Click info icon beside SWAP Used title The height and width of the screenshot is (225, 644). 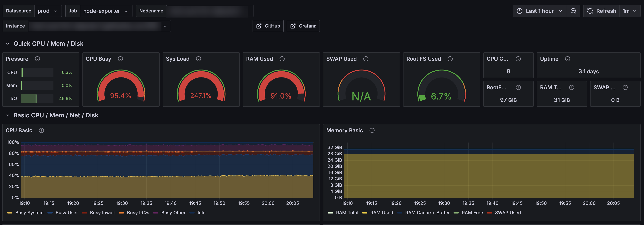click(x=366, y=59)
